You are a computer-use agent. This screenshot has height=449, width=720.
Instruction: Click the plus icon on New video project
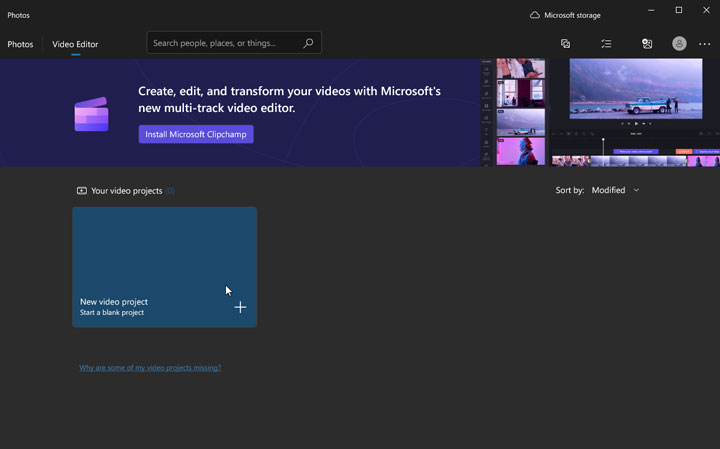tap(240, 307)
